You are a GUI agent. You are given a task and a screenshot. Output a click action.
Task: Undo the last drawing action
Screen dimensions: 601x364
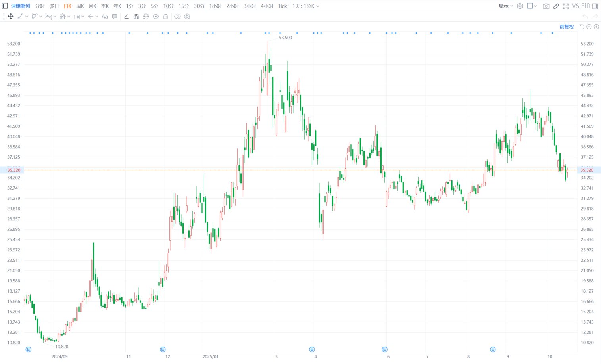coord(585,17)
